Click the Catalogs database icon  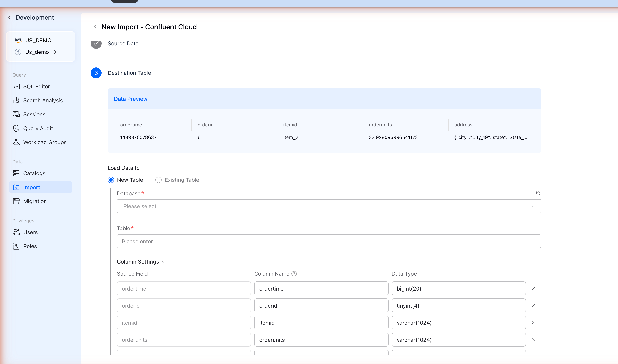pyautogui.click(x=16, y=173)
